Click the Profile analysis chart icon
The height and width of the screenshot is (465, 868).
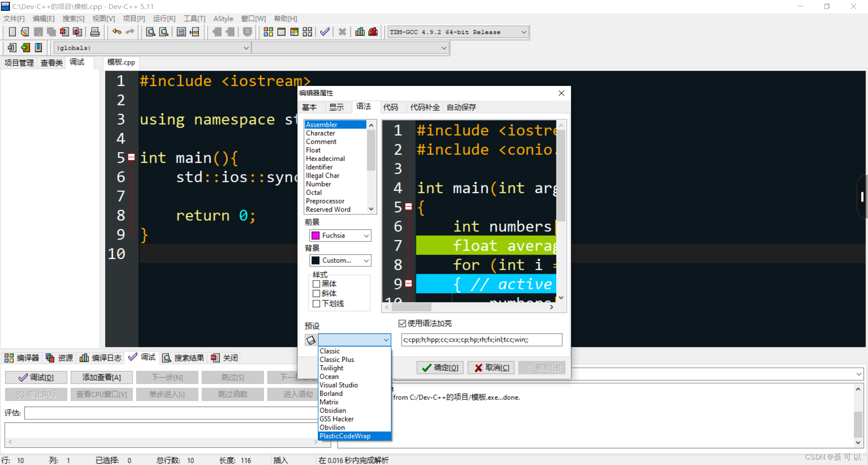[359, 32]
